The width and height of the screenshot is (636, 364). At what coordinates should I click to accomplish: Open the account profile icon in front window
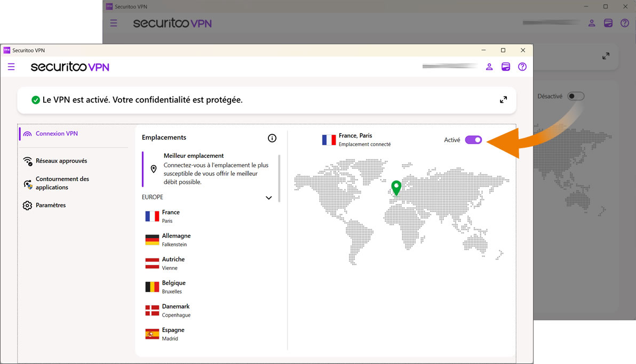point(489,67)
